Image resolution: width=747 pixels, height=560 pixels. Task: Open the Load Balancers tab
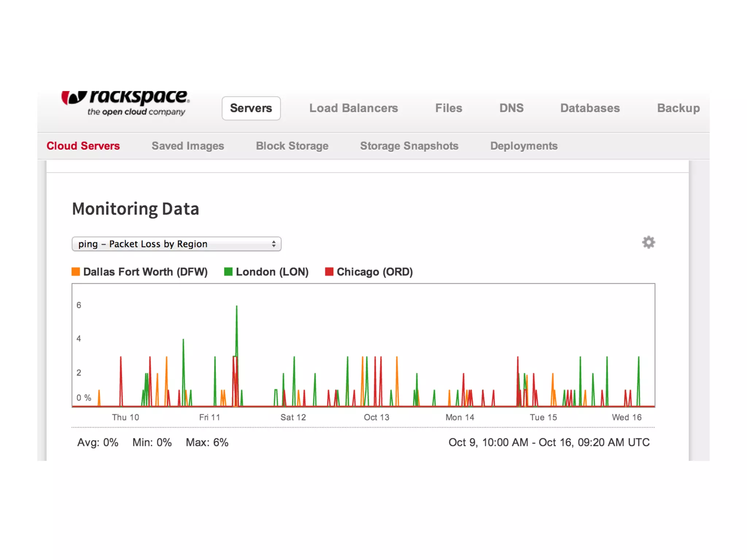[x=353, y=108]
